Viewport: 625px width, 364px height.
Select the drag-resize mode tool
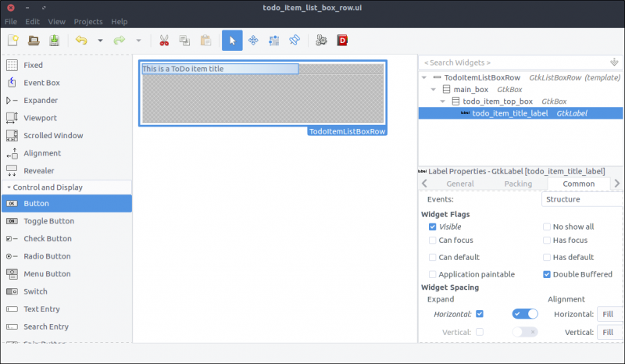click(253, 41)
